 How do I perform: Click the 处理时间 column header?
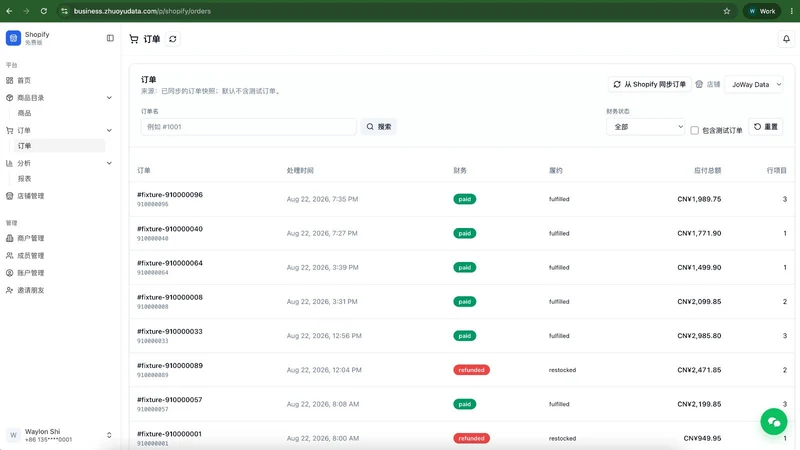click(300, 170)
